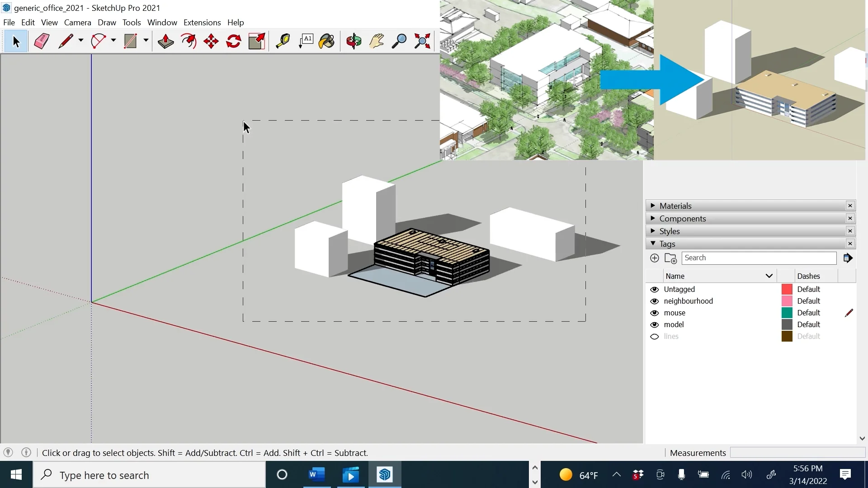Open the Line tool dropdown arrow
868x488 pixels.
click(x=81, y=41)
